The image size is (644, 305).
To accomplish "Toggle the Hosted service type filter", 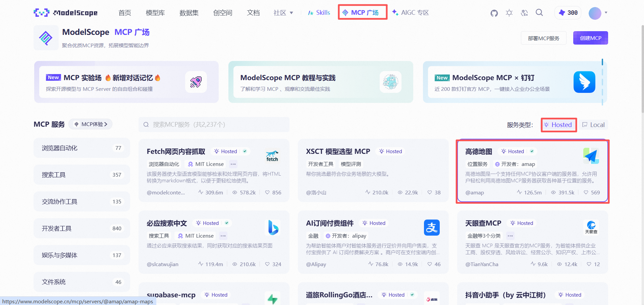I will click(559, 125).
